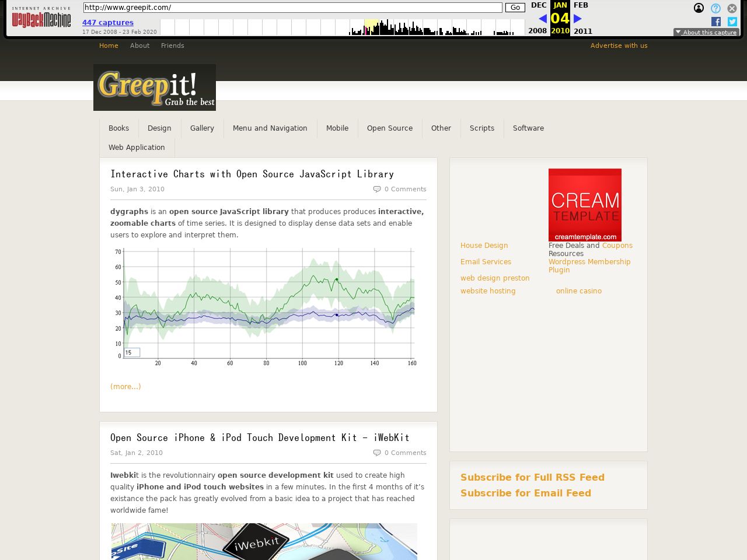The image size is (747, 560).
Task: Click in the Wayback URL input field
Action: [292, 8]
